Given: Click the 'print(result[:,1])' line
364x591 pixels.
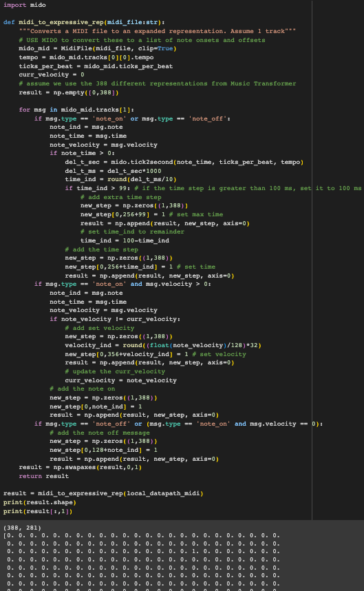Looking at the screenshot, I should pos(38,512).
